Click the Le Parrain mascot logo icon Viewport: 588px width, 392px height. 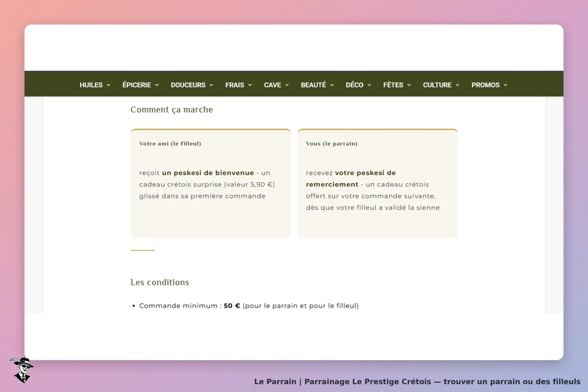pyautogui.click(x=22, y=370)
